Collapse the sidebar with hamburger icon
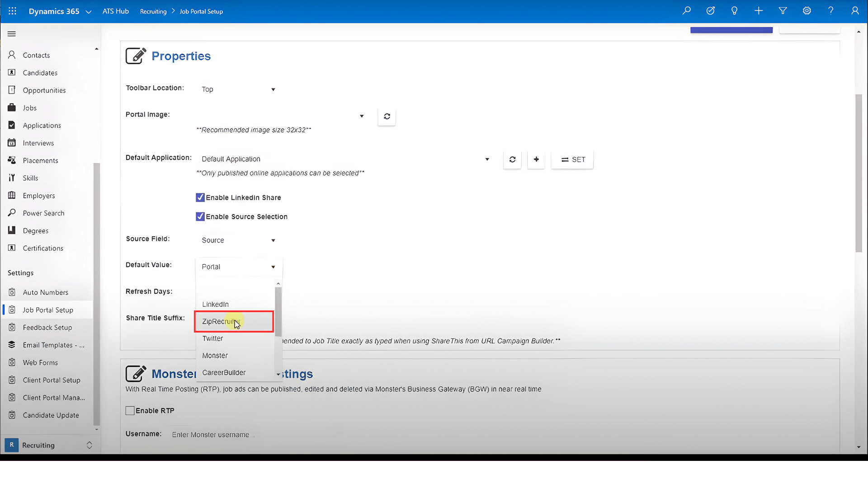868x488 pixels. click(x=12, y=34)
